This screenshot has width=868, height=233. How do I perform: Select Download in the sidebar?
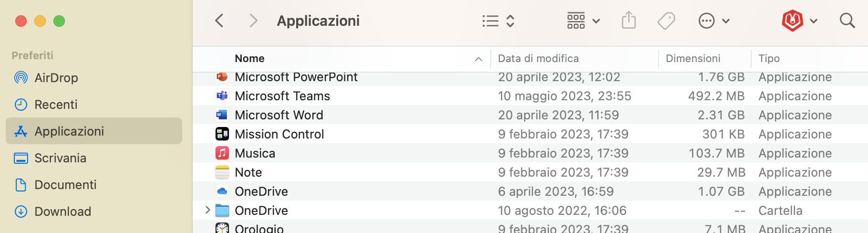(62, 212)
